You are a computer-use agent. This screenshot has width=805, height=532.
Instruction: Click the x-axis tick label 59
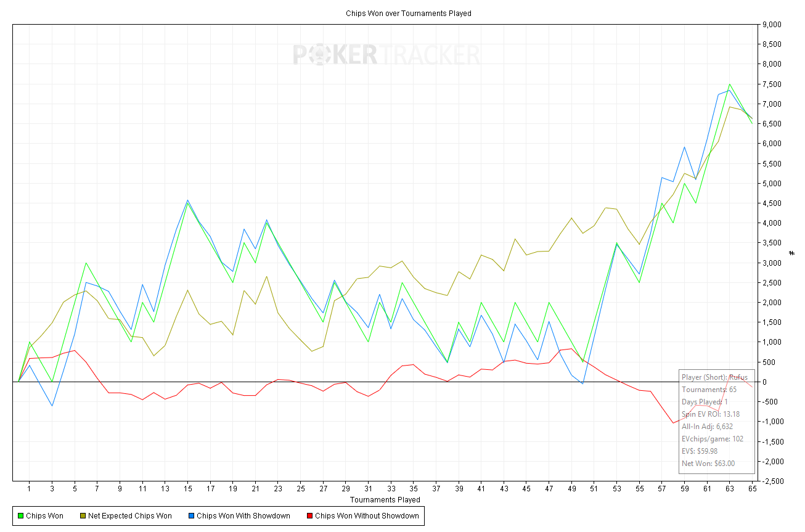click(684, 489)
